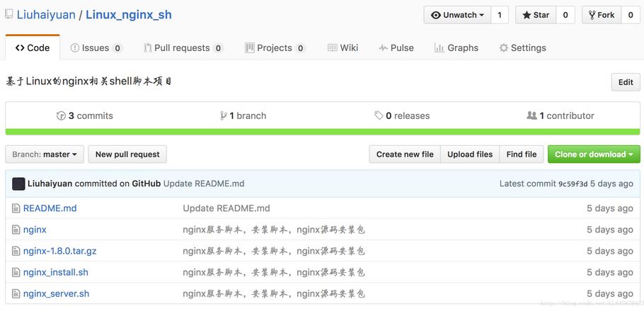Click the file icon for nginx-1.8.0.tar.gz
The image size is (644, 309).
[x=16, y=251]
